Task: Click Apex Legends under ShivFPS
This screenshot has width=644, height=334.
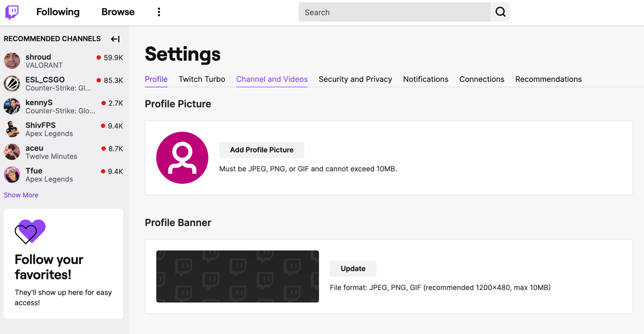Action: pos(49,134)
